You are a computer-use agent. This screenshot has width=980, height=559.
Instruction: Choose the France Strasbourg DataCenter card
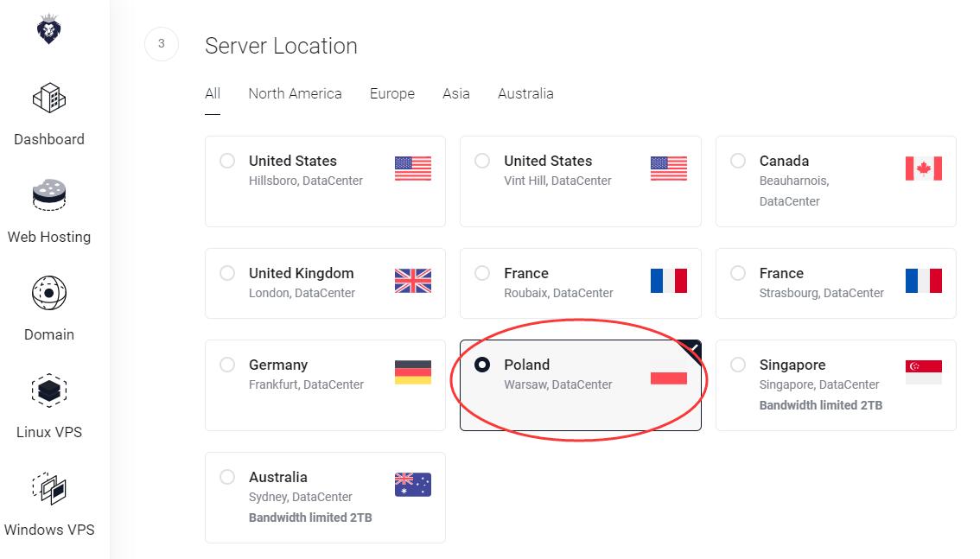point(836,283)
